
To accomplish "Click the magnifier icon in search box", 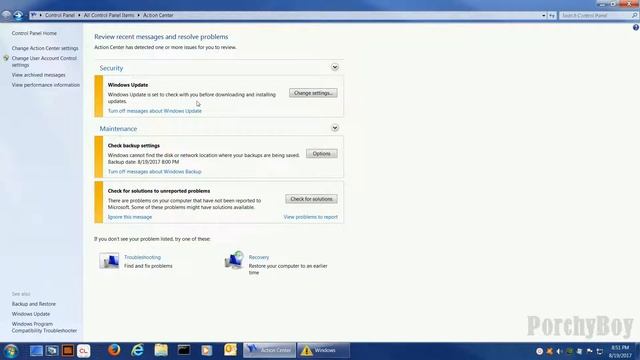I will [x=634, y=16].
